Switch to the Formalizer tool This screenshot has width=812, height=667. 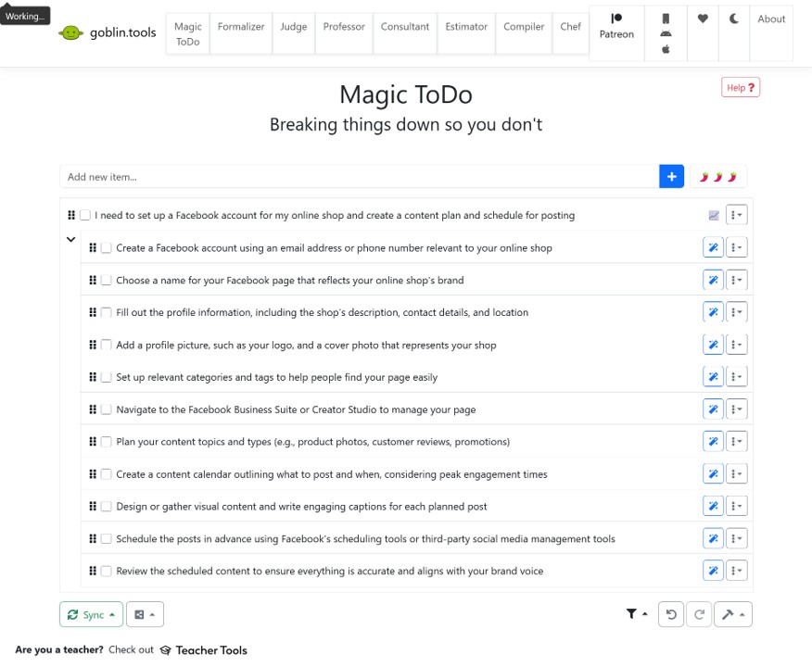pyautogui.click(x=240, y=26)
